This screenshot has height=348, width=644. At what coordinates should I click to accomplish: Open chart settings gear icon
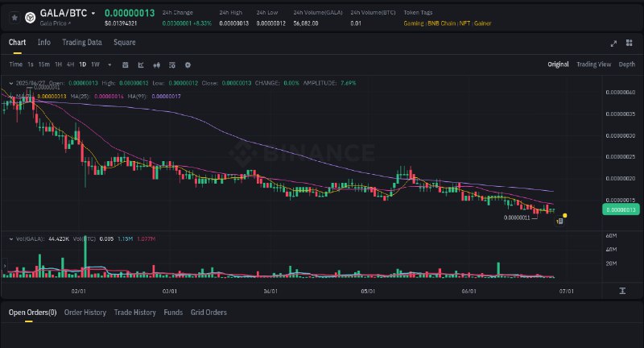pyautogui.click(x=188, y=65)
